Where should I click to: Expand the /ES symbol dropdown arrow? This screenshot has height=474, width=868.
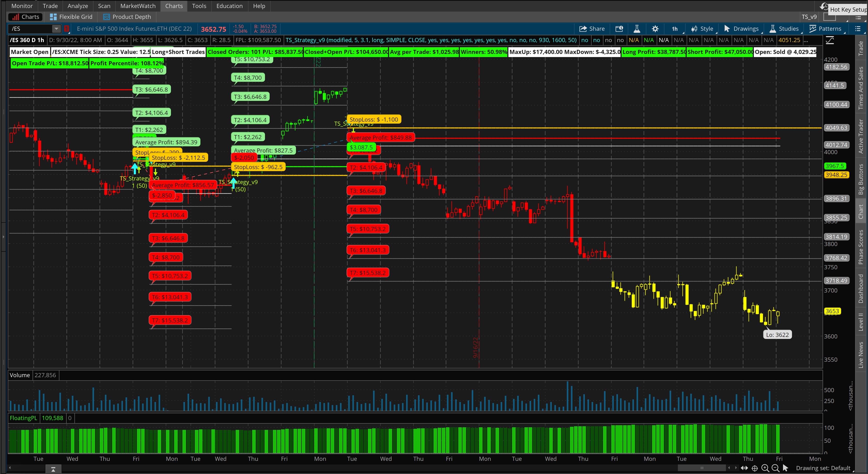coord(56,29)
